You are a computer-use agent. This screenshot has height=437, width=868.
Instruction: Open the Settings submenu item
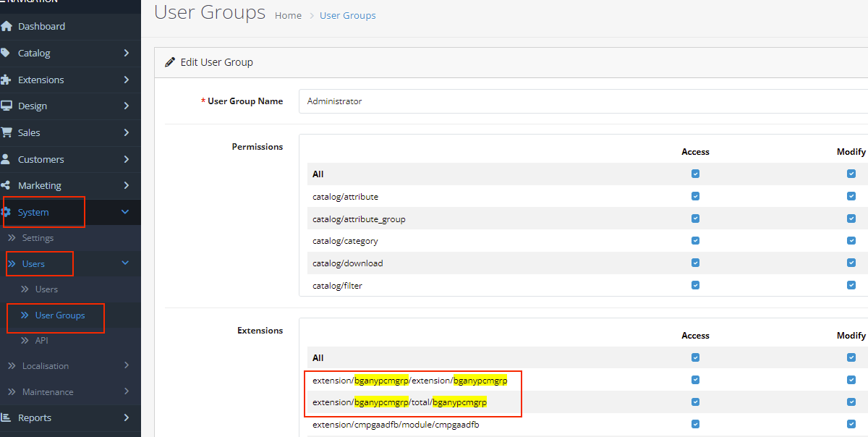(70, 238)
